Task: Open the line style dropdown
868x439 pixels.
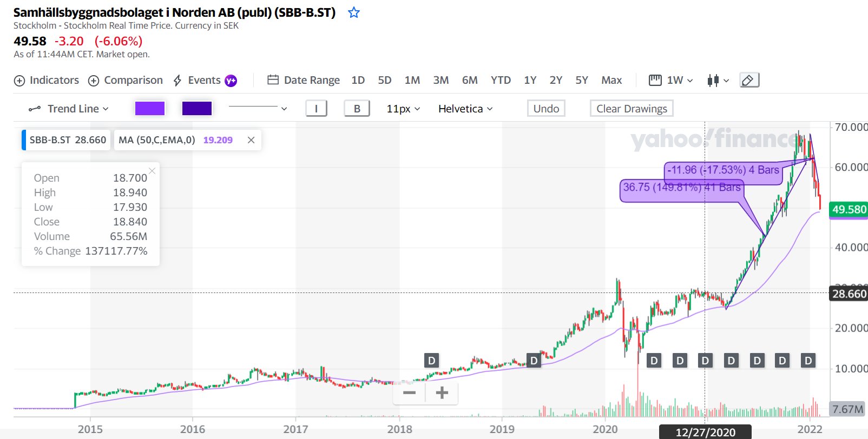Action: (258, 108)
